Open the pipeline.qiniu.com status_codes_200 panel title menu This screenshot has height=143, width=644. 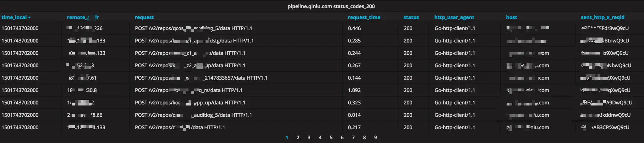tap(331, 6)
